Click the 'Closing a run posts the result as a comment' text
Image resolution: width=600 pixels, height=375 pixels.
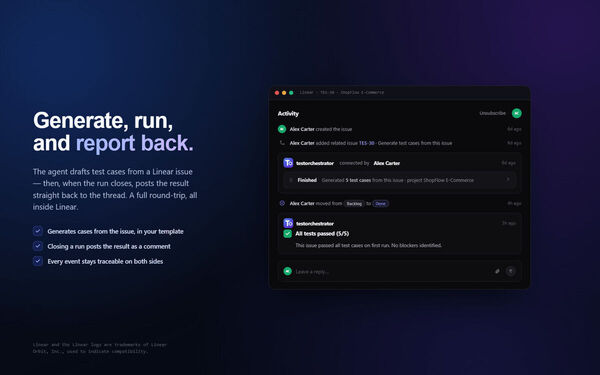tap(109, 246)
